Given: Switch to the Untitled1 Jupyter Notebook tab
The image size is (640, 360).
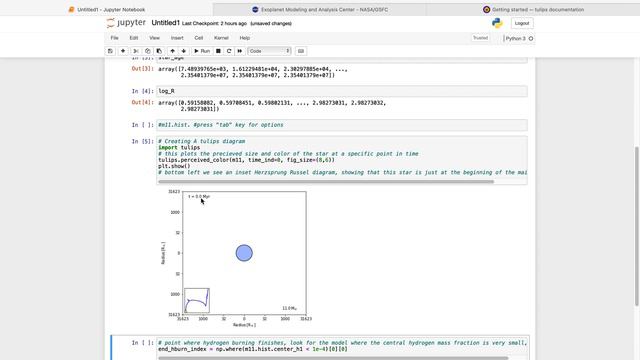Looking at the screenshot, I should 107,9.
